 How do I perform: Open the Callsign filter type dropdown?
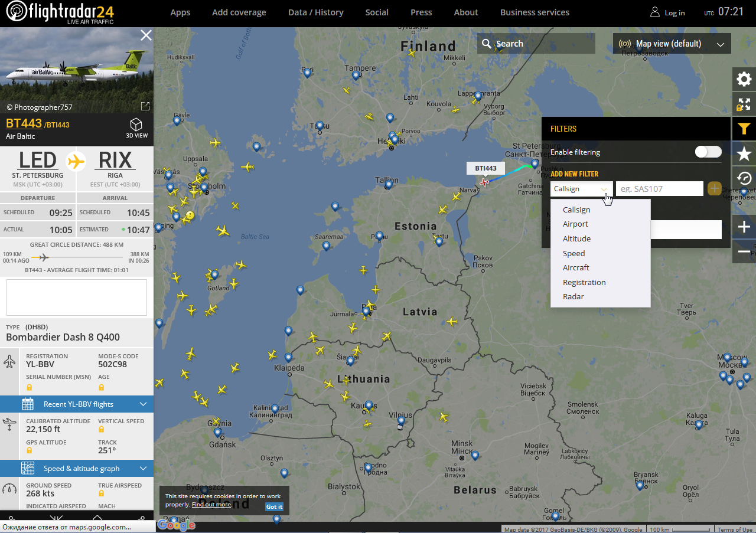(x=582, y=189)
